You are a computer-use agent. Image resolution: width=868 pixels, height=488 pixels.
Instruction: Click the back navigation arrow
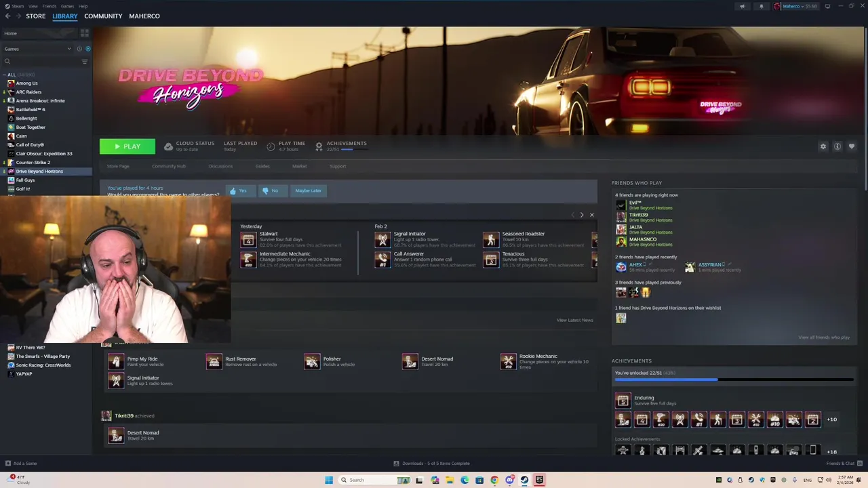coord(7,16)
